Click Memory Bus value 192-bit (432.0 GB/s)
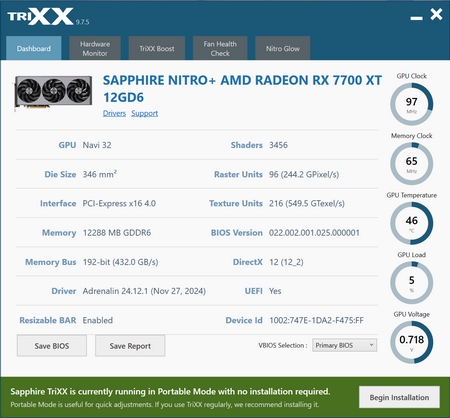Viewport: 450px width, 418px height. 120,262
